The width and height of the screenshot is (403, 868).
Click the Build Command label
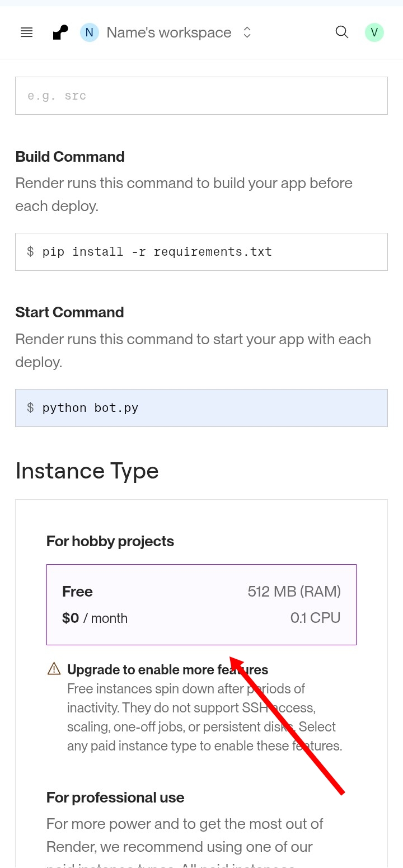[70, 157]
